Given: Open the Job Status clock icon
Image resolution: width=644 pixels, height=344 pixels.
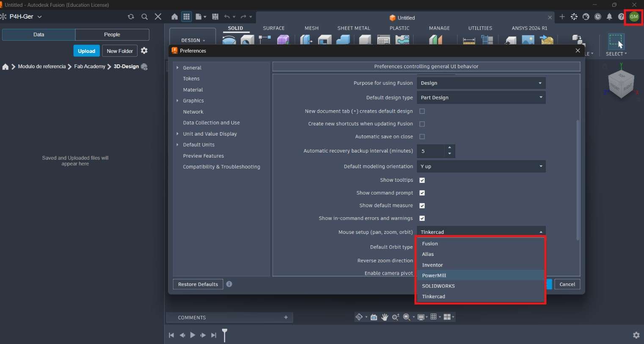Looking at the screenshot, I should point(597,17).
